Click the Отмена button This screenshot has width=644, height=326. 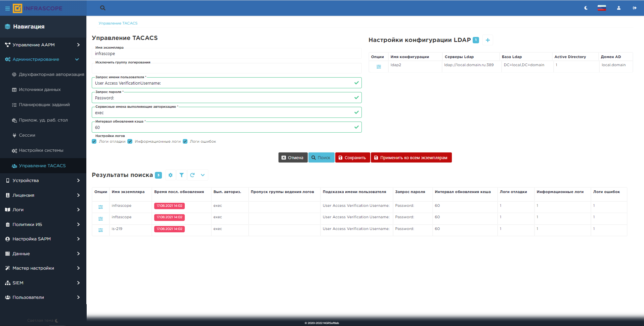click(293, 158)
